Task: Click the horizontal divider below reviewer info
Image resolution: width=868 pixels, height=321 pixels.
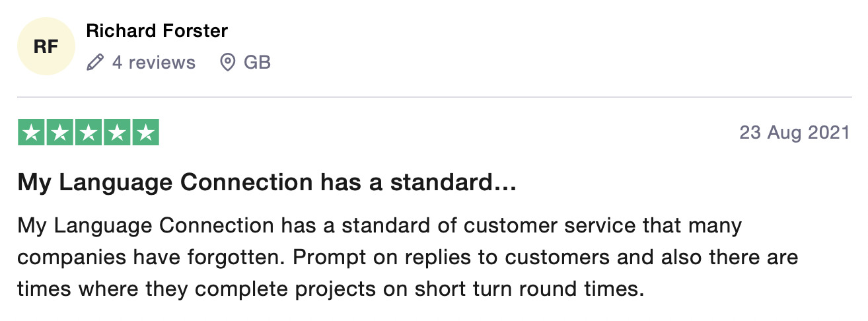Action: [x=434, y=98]
